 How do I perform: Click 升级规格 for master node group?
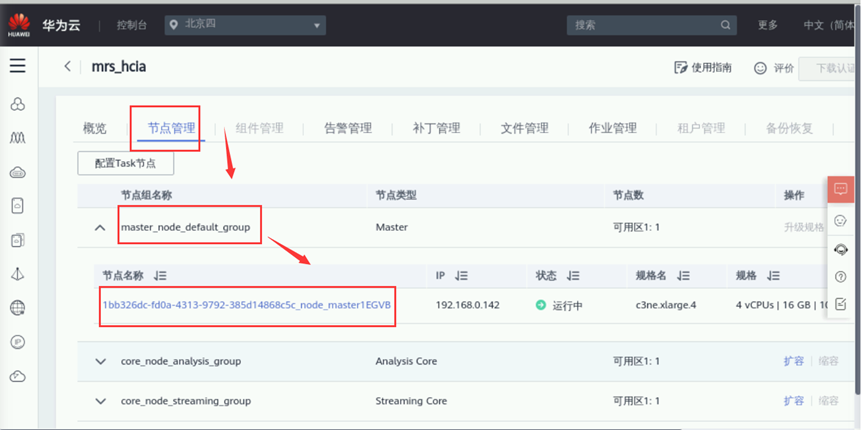pyautogui.click(x=804, y=227)
